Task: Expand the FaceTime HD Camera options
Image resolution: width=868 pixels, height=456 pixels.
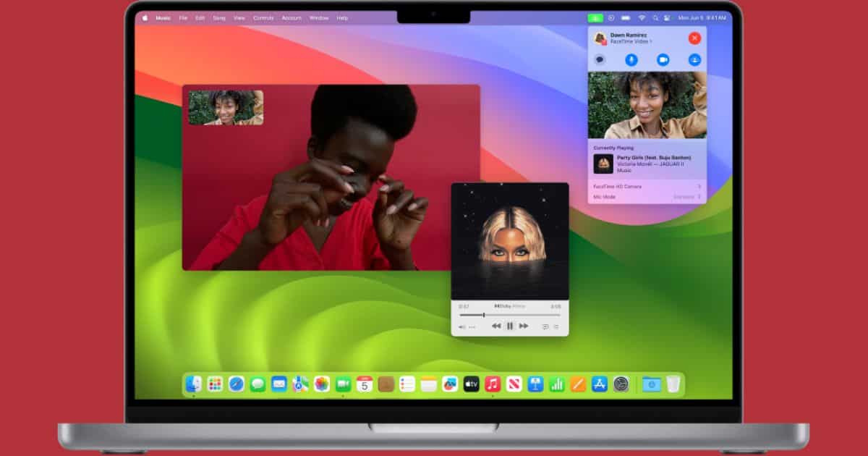Action: [699, 187]
